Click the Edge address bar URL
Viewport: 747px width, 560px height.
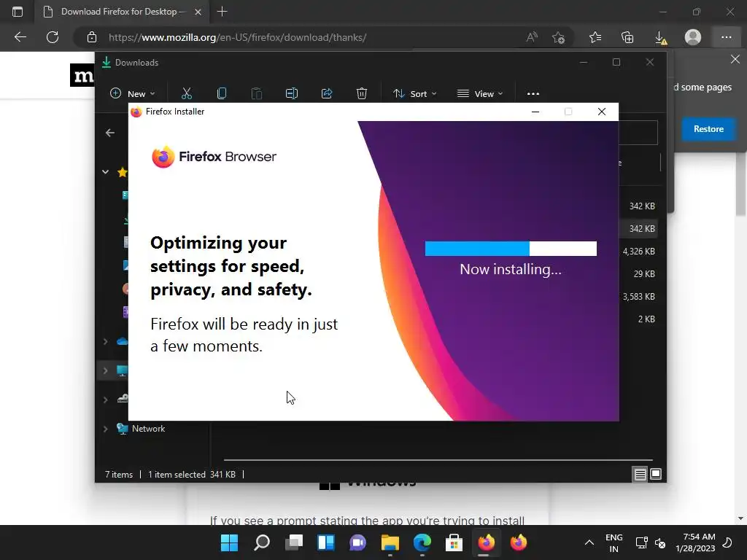(237, 38)
